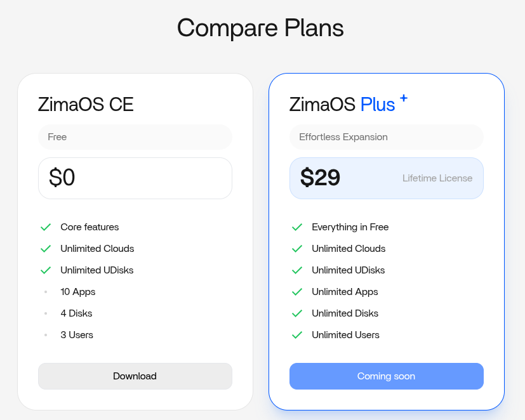Click the Coming soon button
The height and width of the screenshot is (420, 525).
click(x=386, y=376)
